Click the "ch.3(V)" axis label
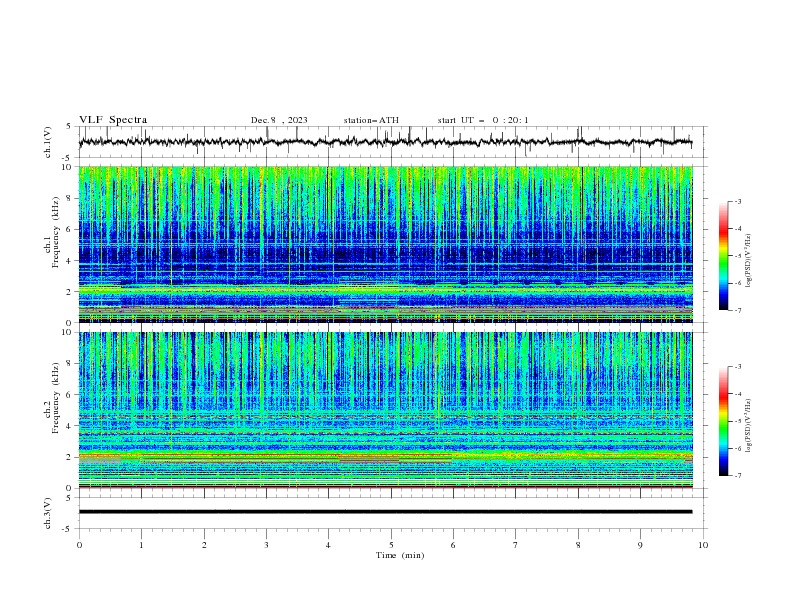792x612 pixels. [x=48, y=514]
